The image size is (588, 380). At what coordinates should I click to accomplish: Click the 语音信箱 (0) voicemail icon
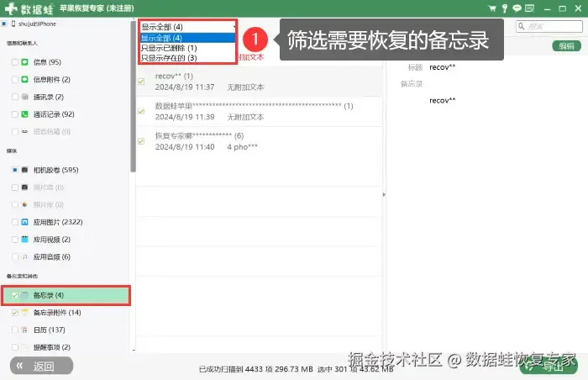tap(24, 131)
